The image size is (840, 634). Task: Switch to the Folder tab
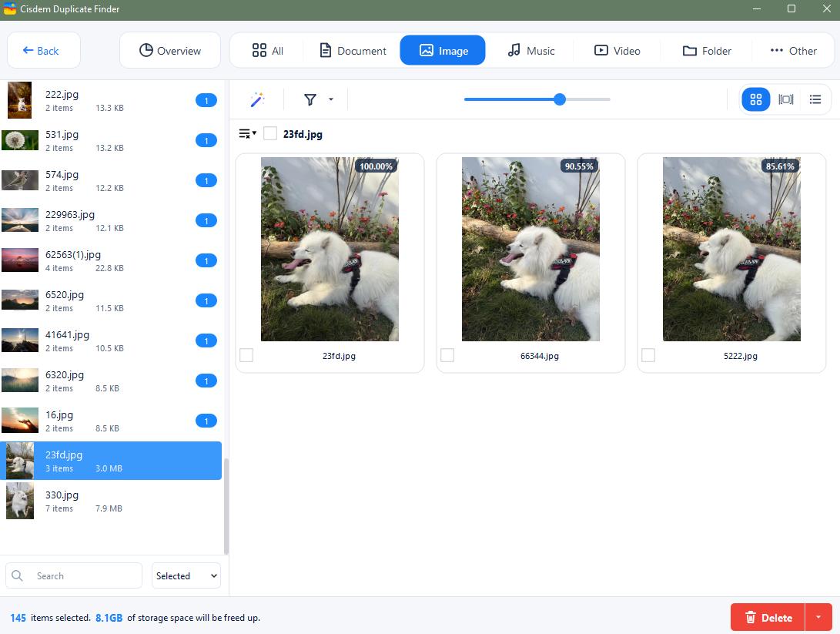707,50
